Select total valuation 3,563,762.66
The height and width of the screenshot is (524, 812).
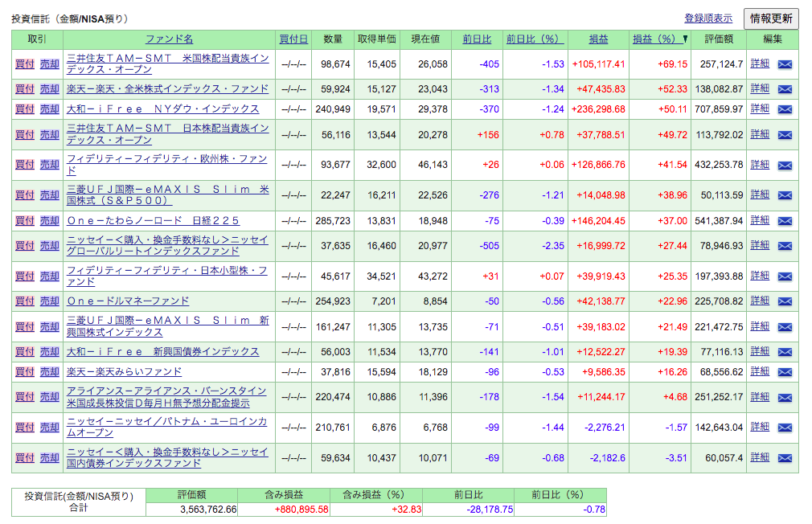click(x=208, y=510)
